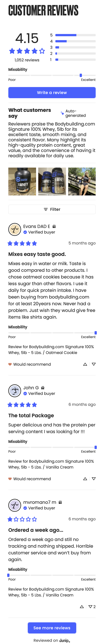104x644 pixels.
Task: Click the gift icon next to Evans DAD E
Action: coord(54,226)
